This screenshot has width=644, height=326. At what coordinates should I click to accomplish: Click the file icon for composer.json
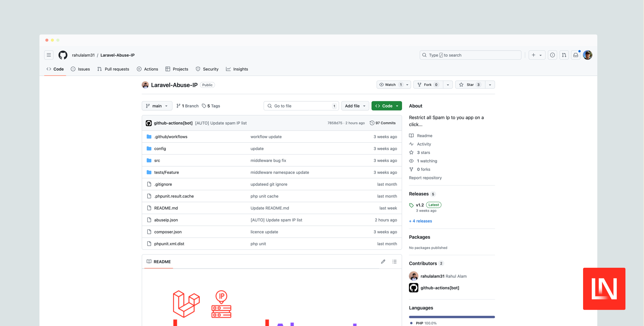[x=149, y=232]
